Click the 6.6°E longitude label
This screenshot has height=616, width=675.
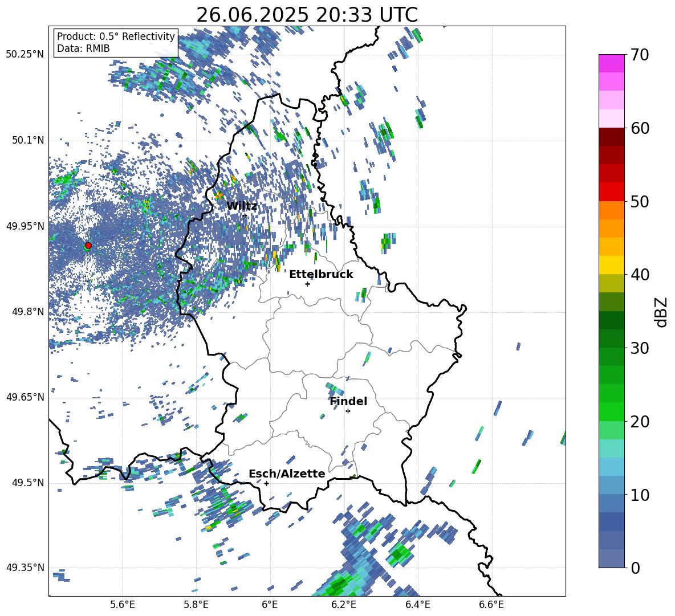coord(491,605)
